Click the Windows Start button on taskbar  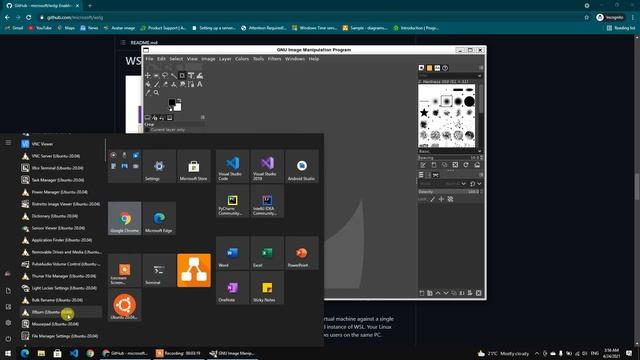pos(8,353)
